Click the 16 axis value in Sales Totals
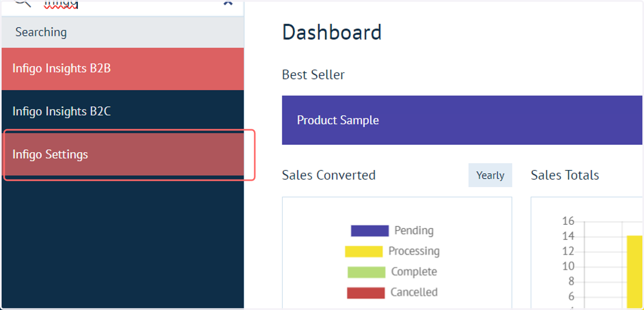The width and height of the screenshot is (644, 310). 568,221
